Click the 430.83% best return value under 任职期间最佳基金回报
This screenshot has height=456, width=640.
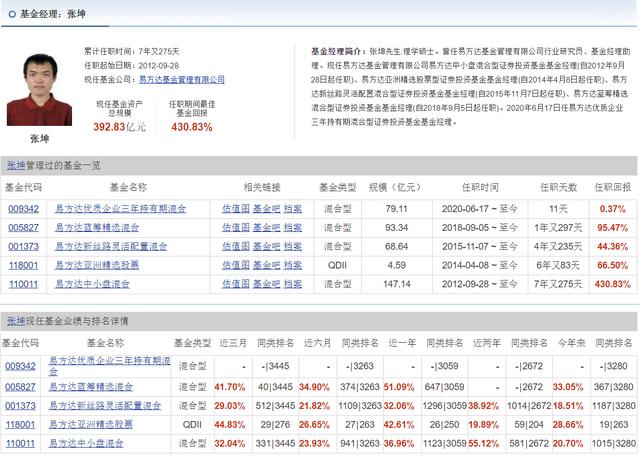(192, 127)
